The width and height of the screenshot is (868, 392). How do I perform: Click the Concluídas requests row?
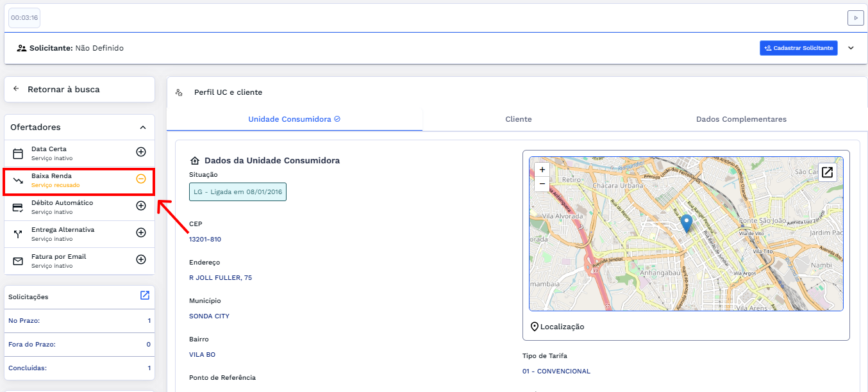tap(79, 368)
